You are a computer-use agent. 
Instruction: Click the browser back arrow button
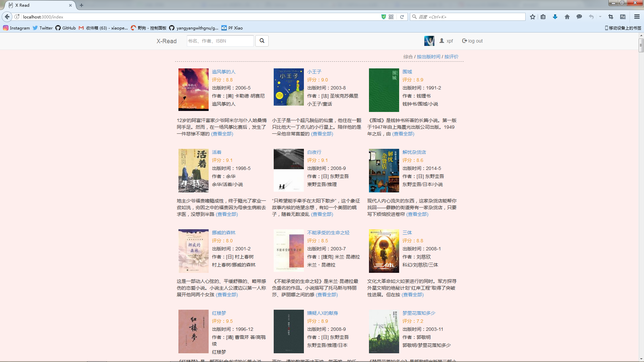(7, 17)
